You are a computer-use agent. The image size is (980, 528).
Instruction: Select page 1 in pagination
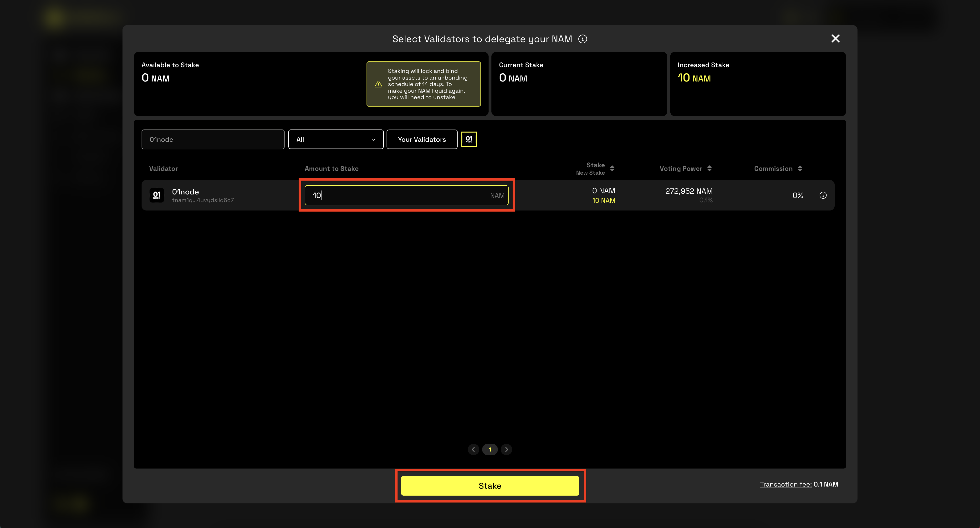click(490, 449)
